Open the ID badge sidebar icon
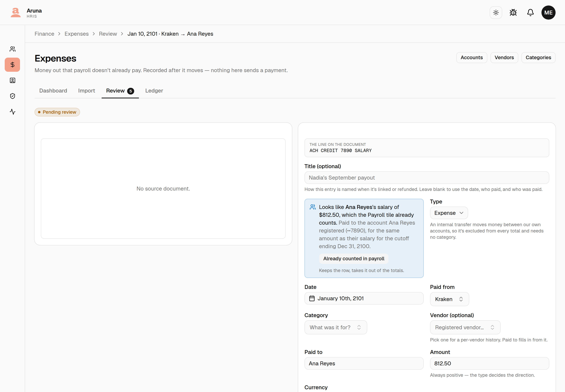 pyautogui.click(x=13, y=80)
